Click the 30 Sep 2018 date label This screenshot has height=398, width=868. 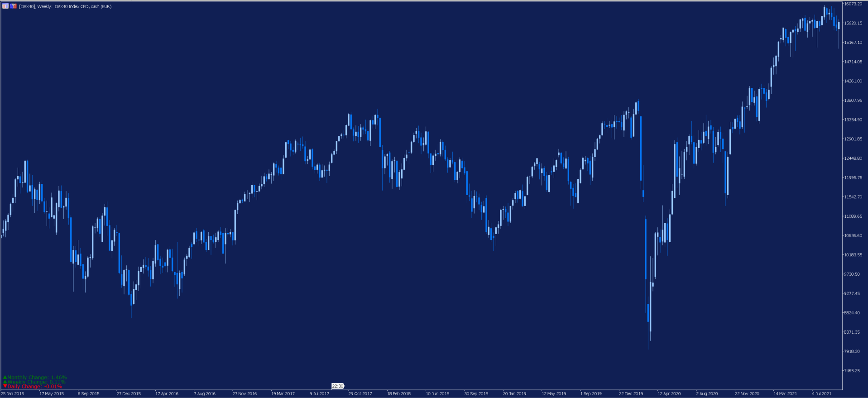coord(476,393)
